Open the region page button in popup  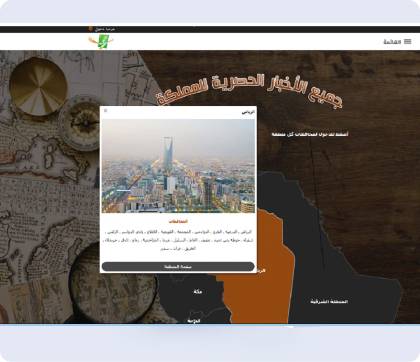pyautogui.click(x=178, y=267)
